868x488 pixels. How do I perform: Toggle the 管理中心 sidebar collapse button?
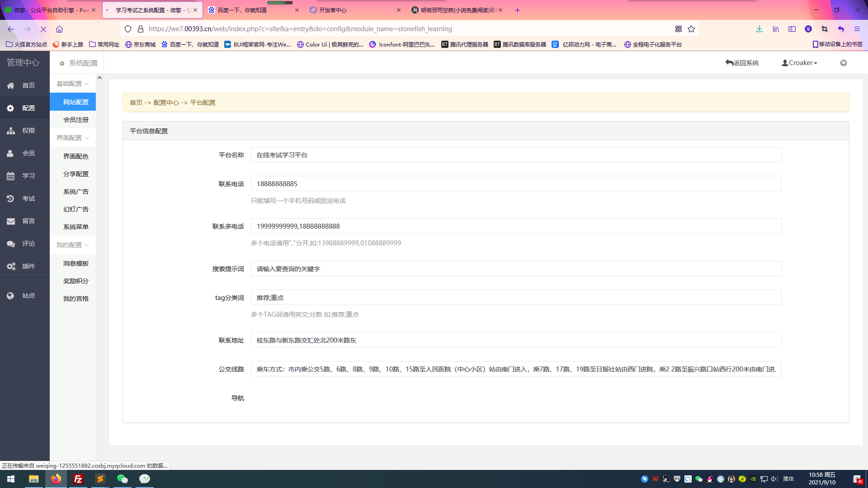click(99, 78)
